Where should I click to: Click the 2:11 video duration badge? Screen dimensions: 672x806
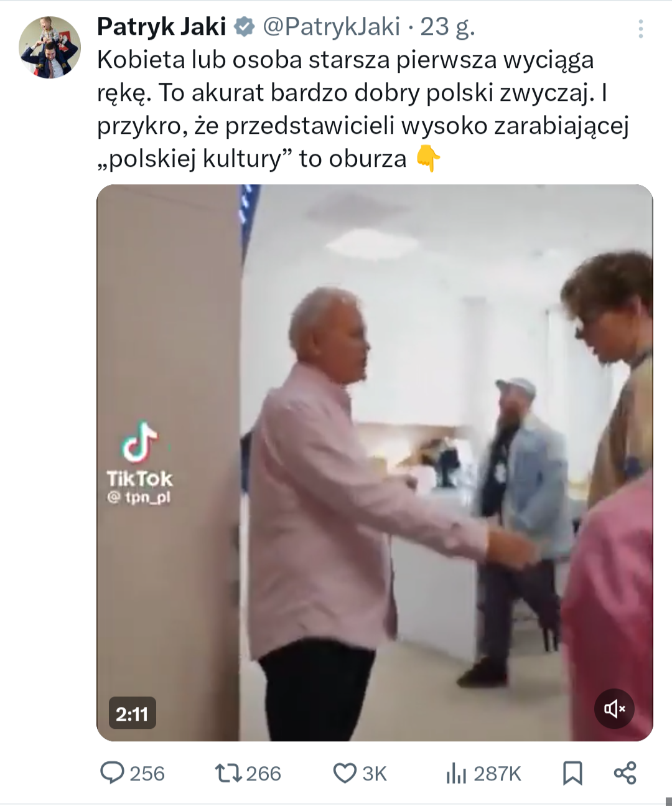pos(132,713)
